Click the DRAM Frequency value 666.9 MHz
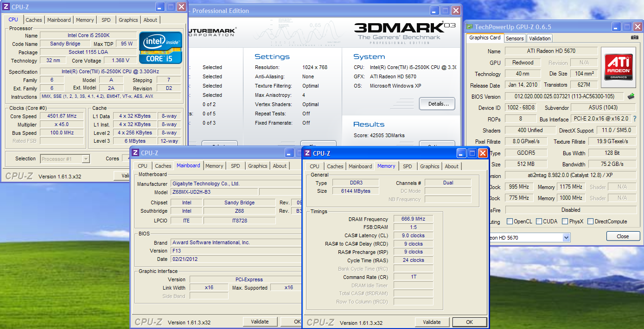This screenshot has width=644, height=329. [413, 219]
